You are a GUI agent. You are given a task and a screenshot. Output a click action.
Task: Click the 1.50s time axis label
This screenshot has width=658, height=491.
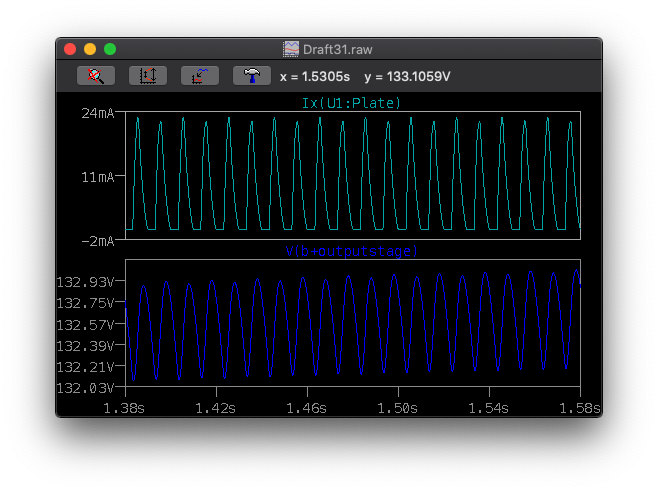click(x=397, y=408)
